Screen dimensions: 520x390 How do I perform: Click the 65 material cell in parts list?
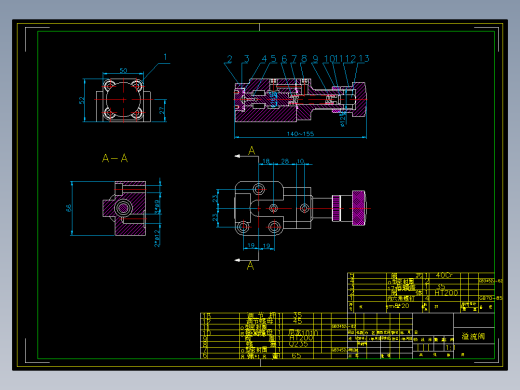click(x=296, y=356)
